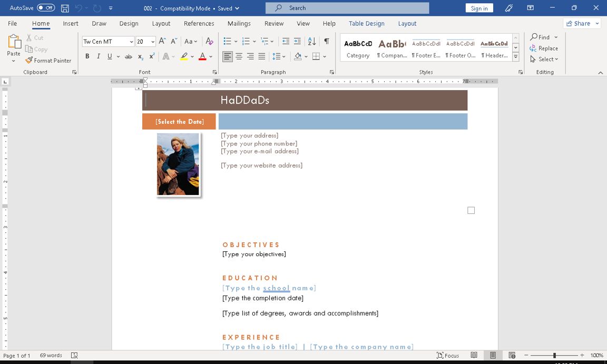Clear all formatting with the eraser A icon
The width and height of the screenshot is (607, 364).
(x=209, y=41)
